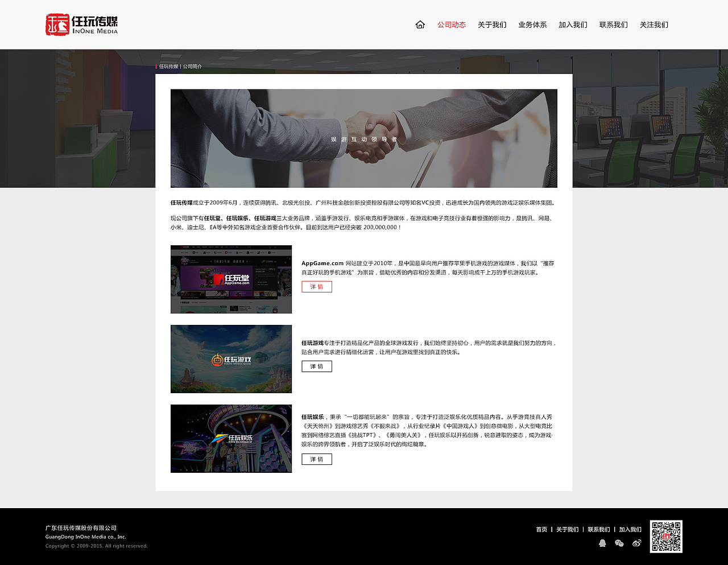Click the QR code in footer
This screenshot has height=565, width=728.
tap(666, 537)
